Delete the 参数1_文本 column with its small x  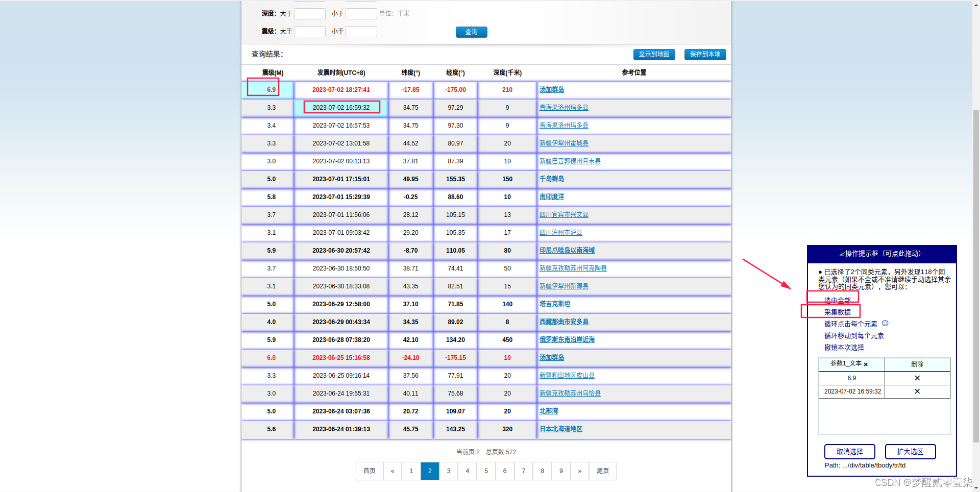click(866, 364)
